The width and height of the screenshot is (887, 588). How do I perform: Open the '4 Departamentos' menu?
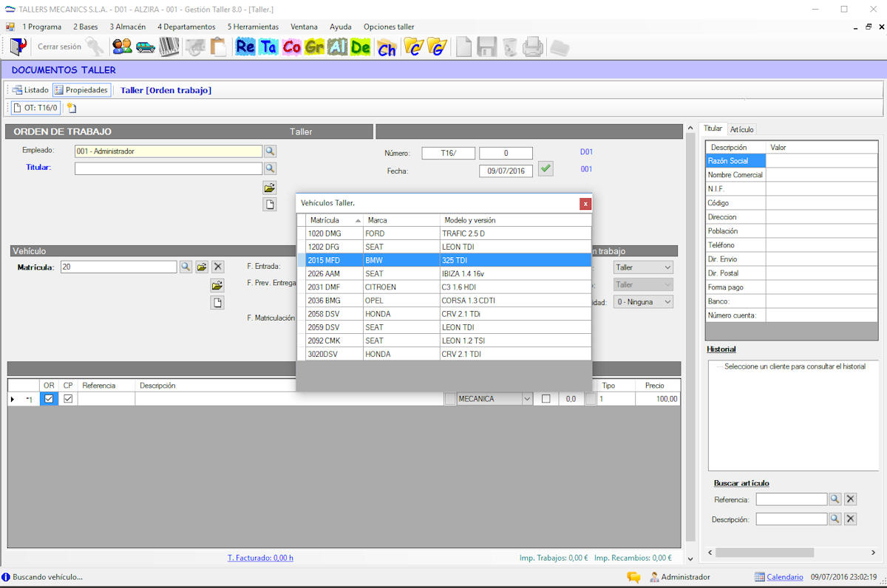(186, 27)
